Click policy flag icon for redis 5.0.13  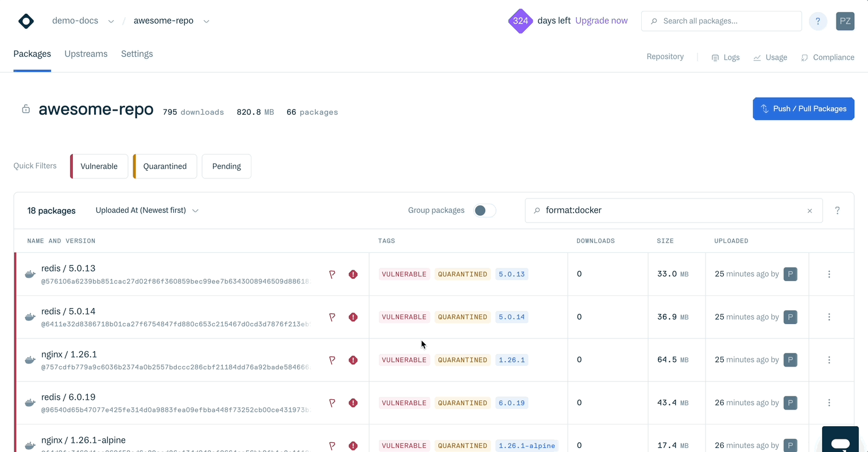332,275
